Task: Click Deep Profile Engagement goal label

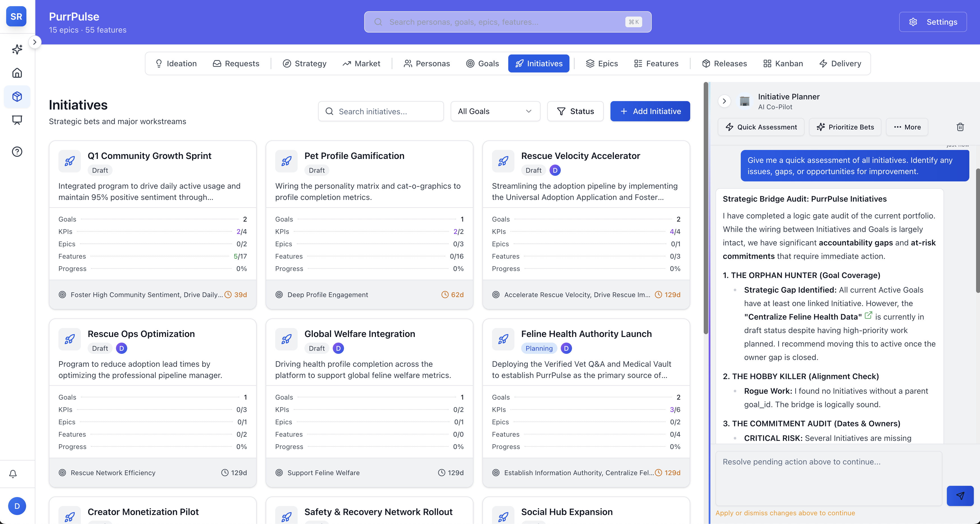Action: pyautogui.click(x=327, y=295)
